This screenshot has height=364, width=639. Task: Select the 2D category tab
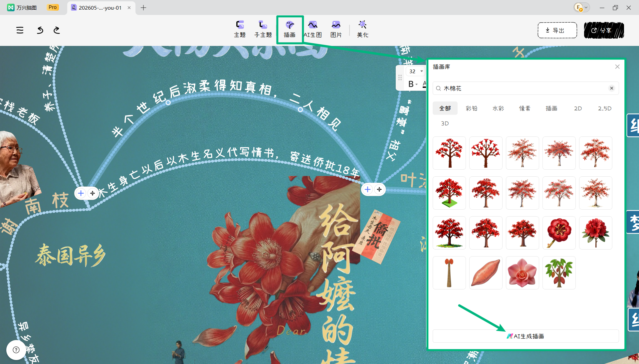click(x=578, y=108)
